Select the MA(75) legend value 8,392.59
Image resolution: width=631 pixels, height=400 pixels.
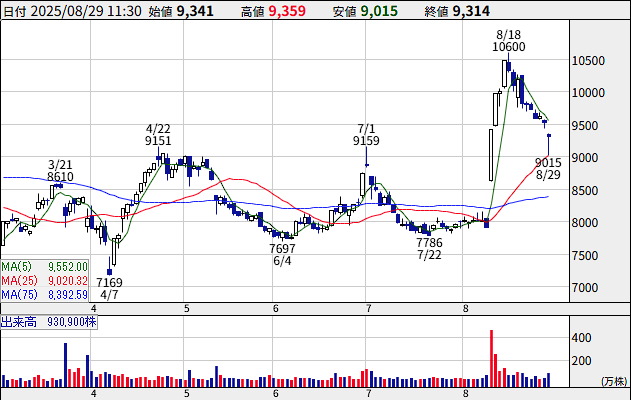tap(68, 295)
